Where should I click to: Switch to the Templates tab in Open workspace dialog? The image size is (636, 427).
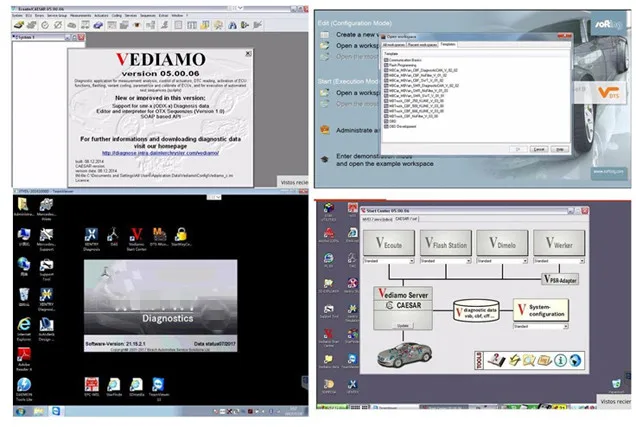(x=448, y=44)
